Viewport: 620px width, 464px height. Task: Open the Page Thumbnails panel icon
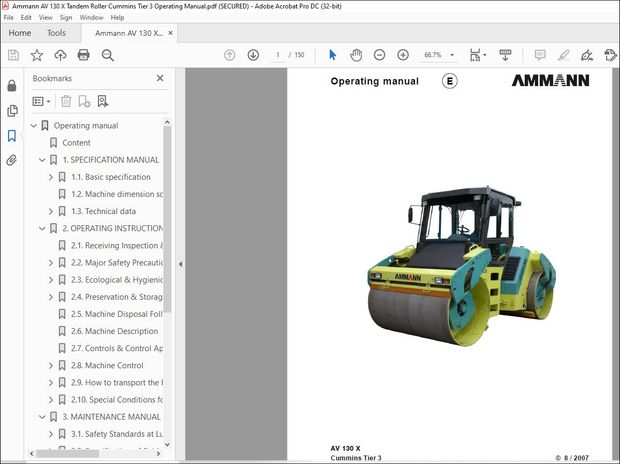click(12, 111)
